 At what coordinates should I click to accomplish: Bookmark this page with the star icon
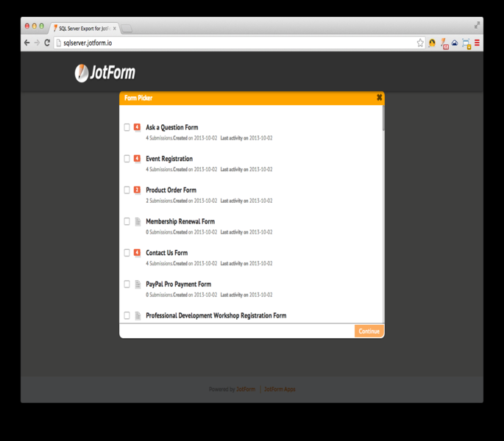420,43
